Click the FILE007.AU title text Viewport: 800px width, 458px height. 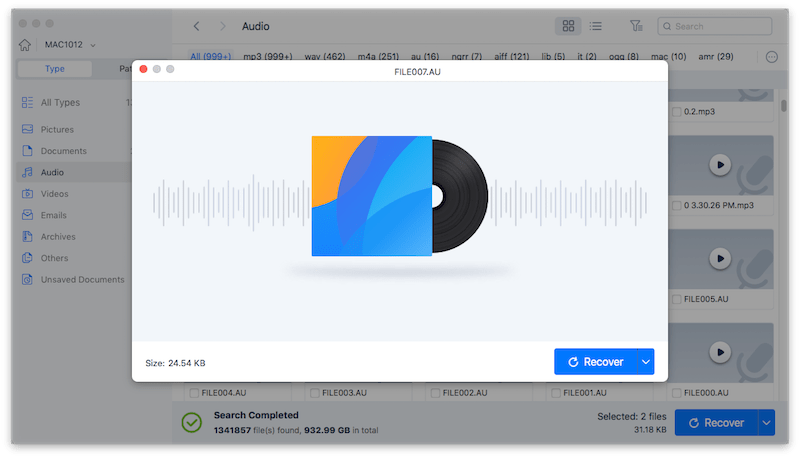[417, 72]
